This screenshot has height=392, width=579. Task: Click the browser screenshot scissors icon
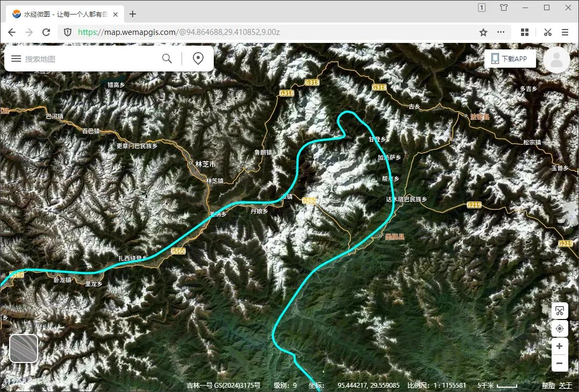548,32
